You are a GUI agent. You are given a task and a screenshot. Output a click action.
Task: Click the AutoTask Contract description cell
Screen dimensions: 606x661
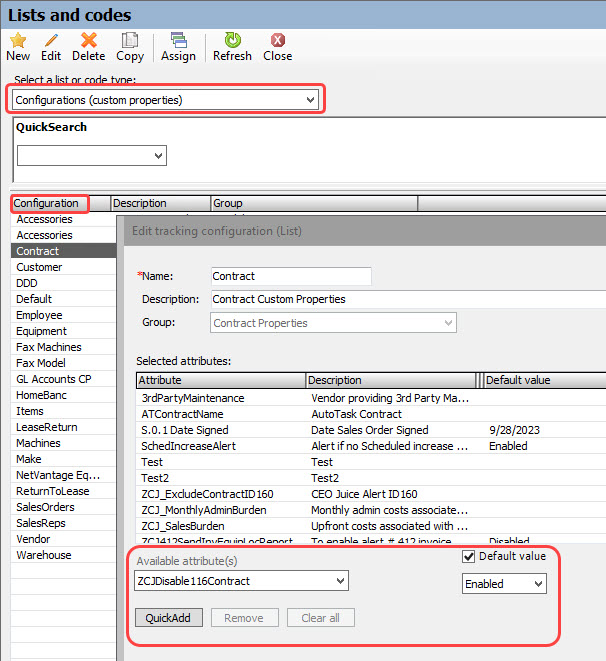pos(357,414)
